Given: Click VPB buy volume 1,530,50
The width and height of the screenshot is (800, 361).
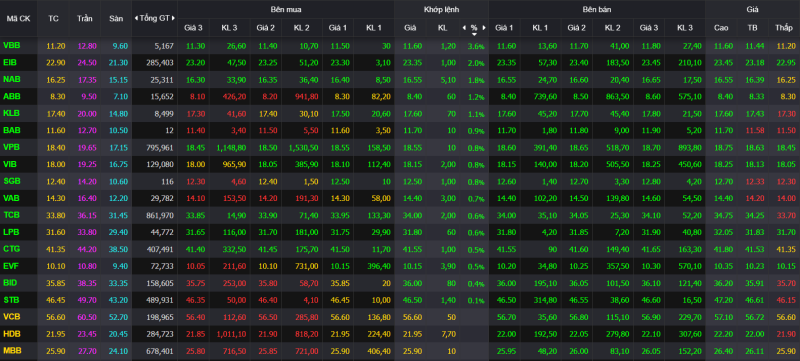Looking at the screenshot, I should coord(303,148).
